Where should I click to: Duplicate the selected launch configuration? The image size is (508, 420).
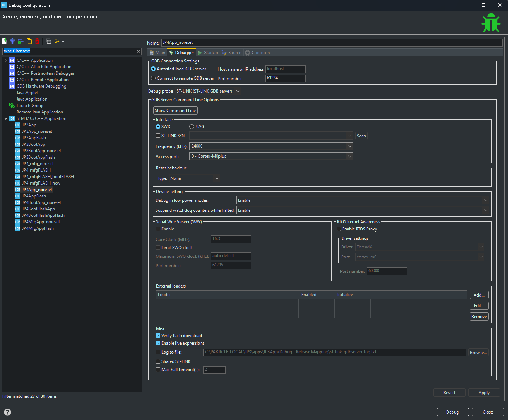click(29, 41)
